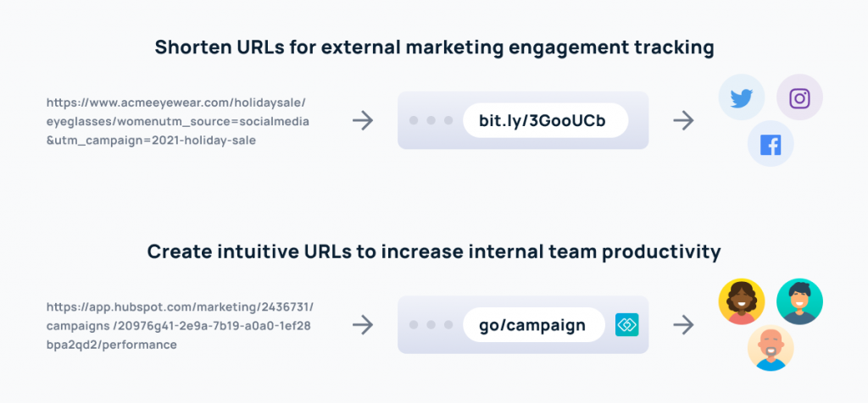This screenshot has width=868, height=403.
Task: Click the 'Shorten URLs for external marketing' heading
Action: coord(434,47)
